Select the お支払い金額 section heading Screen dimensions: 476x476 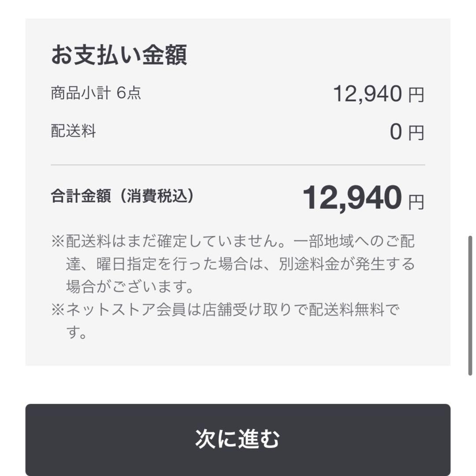coord(119,54)
